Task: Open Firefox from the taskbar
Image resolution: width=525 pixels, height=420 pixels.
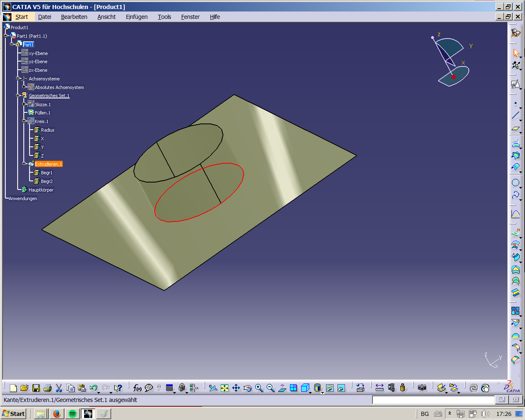Action: (57, 414)
